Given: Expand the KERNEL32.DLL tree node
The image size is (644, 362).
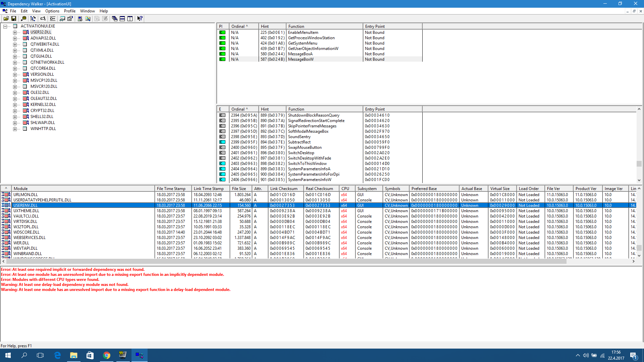Looking at the screenshot, I should [15, 105].
